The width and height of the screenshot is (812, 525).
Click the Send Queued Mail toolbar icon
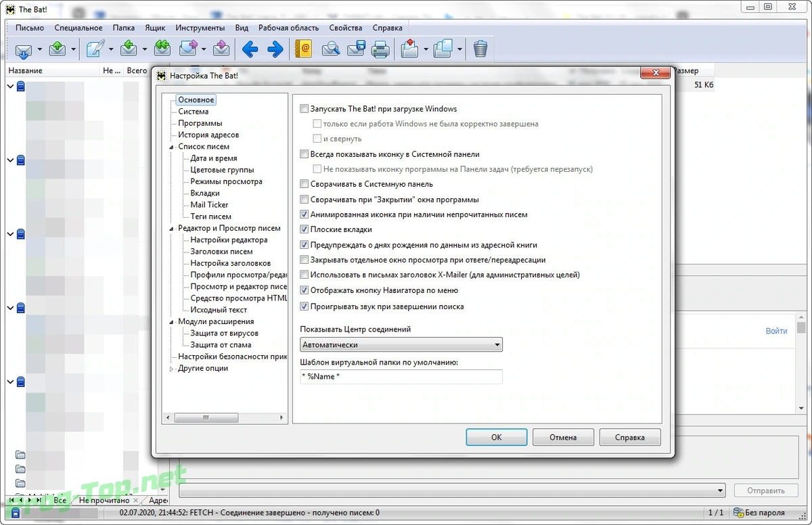(x=58, y=49)
